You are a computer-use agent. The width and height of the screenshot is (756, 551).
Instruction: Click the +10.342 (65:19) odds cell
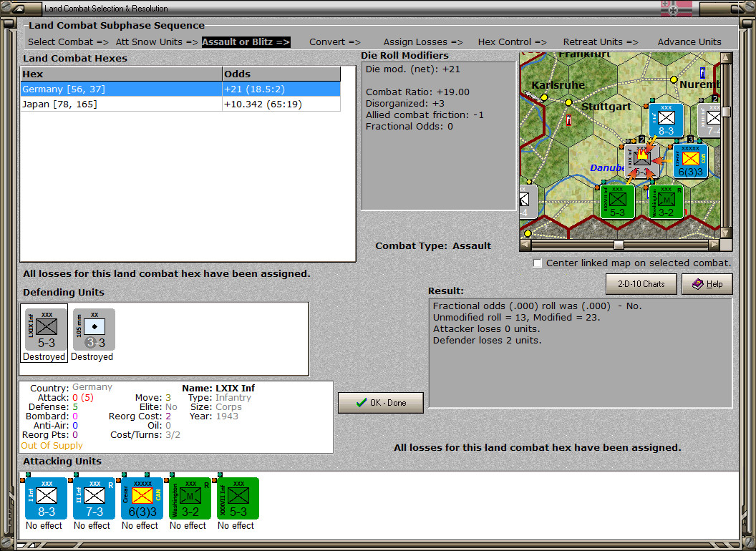pyautogui.click(x=281, y=104)
